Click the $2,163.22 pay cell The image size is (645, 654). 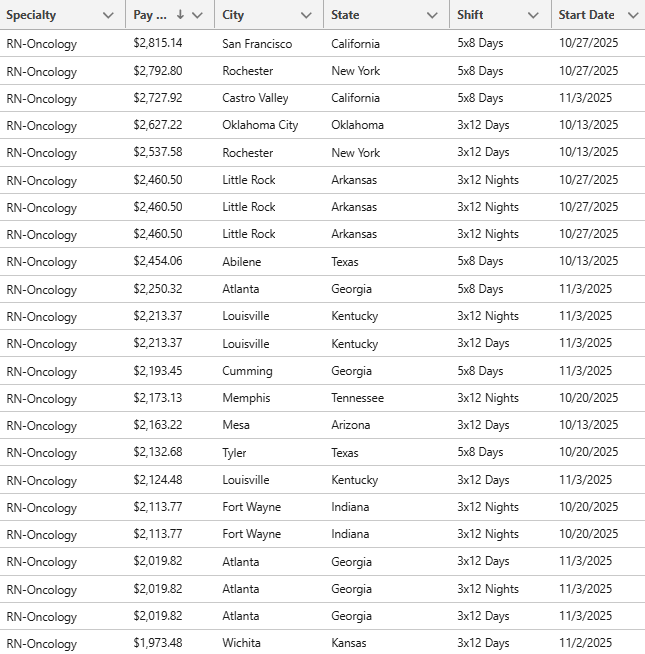point(158,425)
